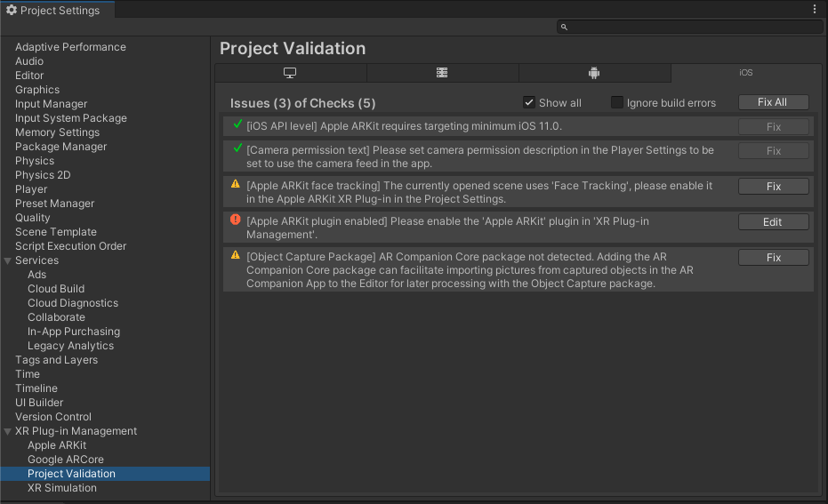Switch to the Dedicated Server platform tab

pos(442,73)
